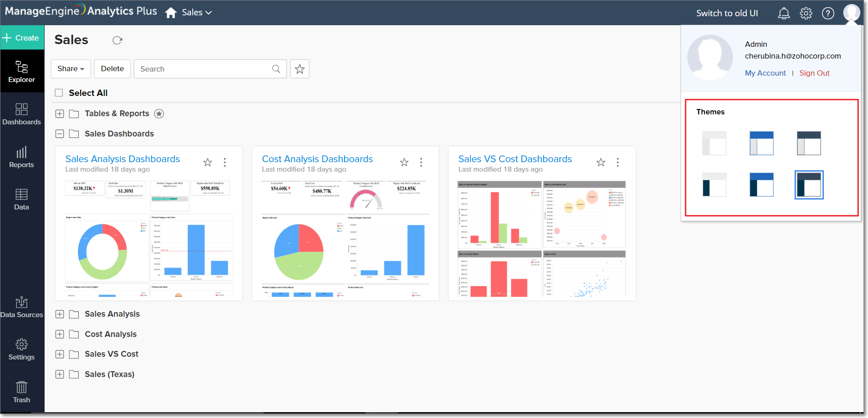Open Trash in the left sidebar
Viewport: 868px width, 418px height.
tap(22, 392)
